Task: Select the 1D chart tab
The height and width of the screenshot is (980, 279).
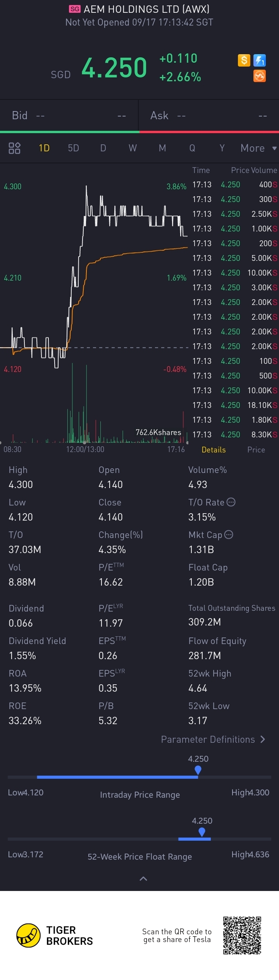Action: [x=44, y=148]
